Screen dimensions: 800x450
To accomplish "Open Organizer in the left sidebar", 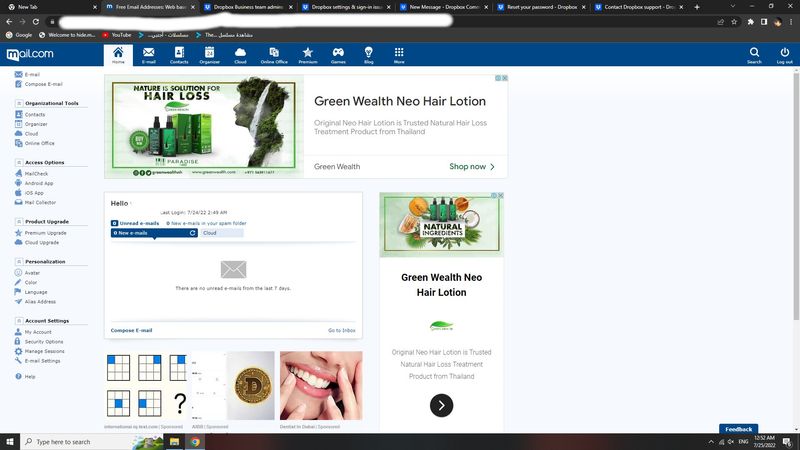I will point(31,124).
